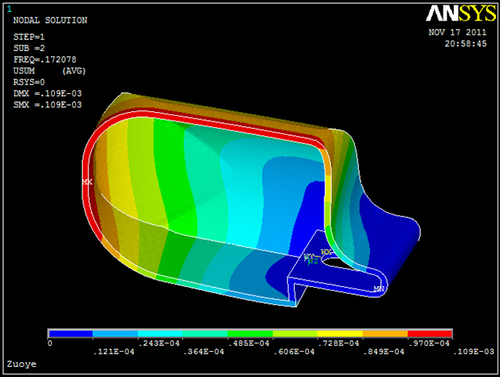Click the NODAL SOLUTION title text
The image size is (500, 377).
[x=50, y=20]
